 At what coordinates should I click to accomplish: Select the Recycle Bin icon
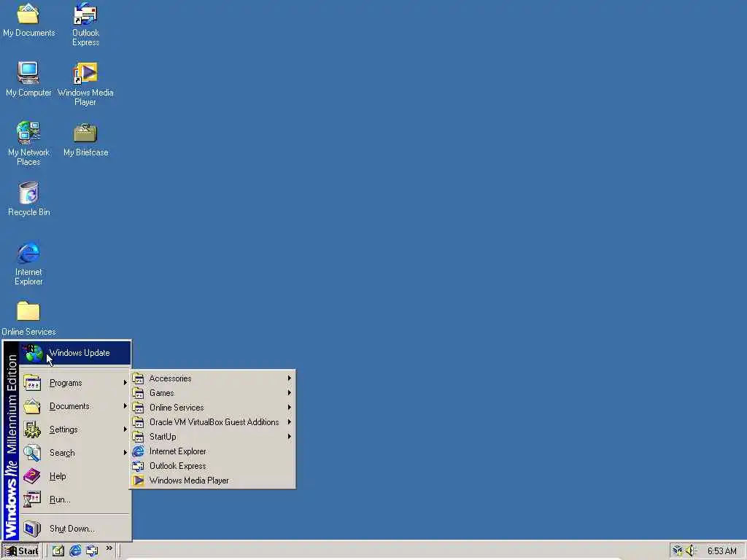28,199
